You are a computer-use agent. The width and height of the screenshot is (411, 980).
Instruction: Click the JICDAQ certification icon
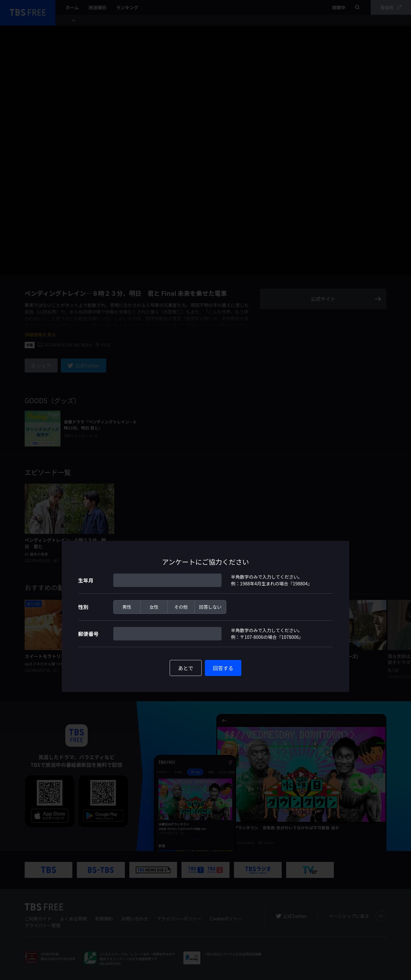pyautogui.click(x=191, y=958)
